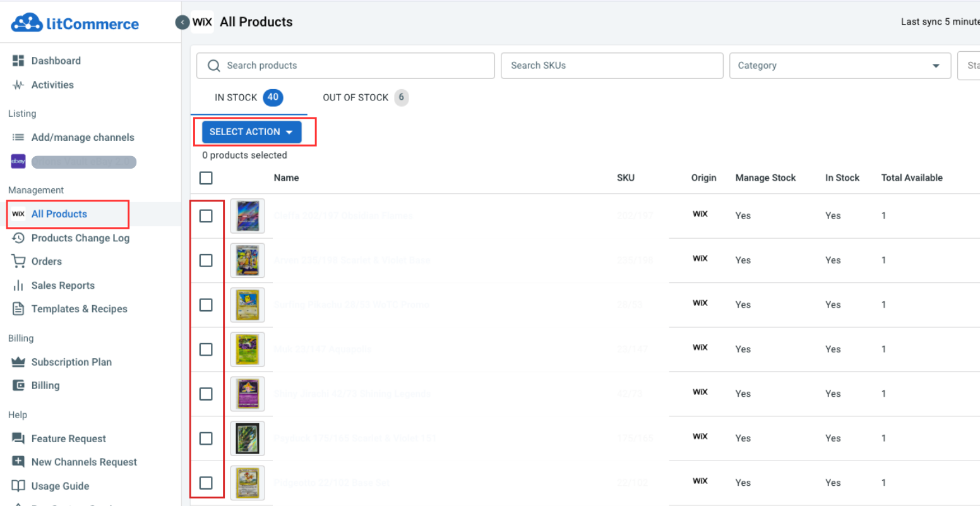Screen dimensions: 980x506
Task: Expand the Category filter dropdown
Action: pos(840,65)
